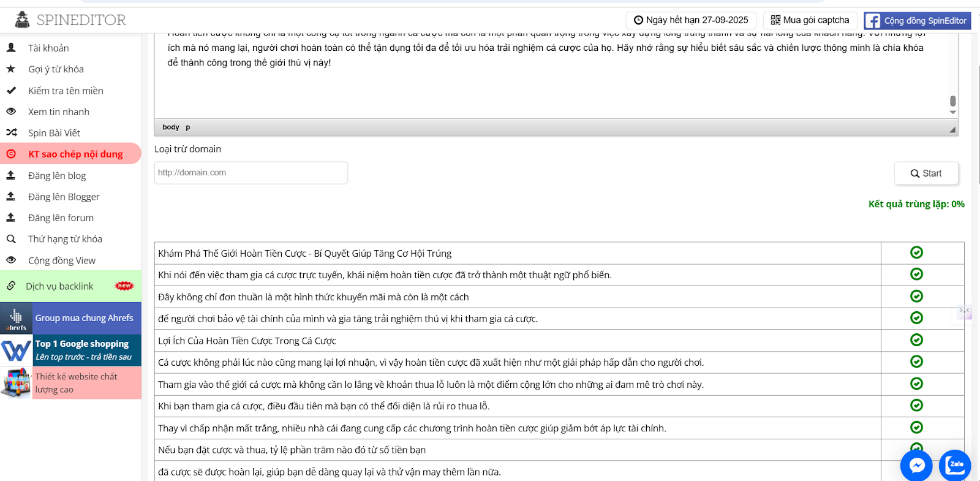This screenshot has height=481, width=980.
Task: Open Kiểm tra tên miền page
Action: [66, 91]
